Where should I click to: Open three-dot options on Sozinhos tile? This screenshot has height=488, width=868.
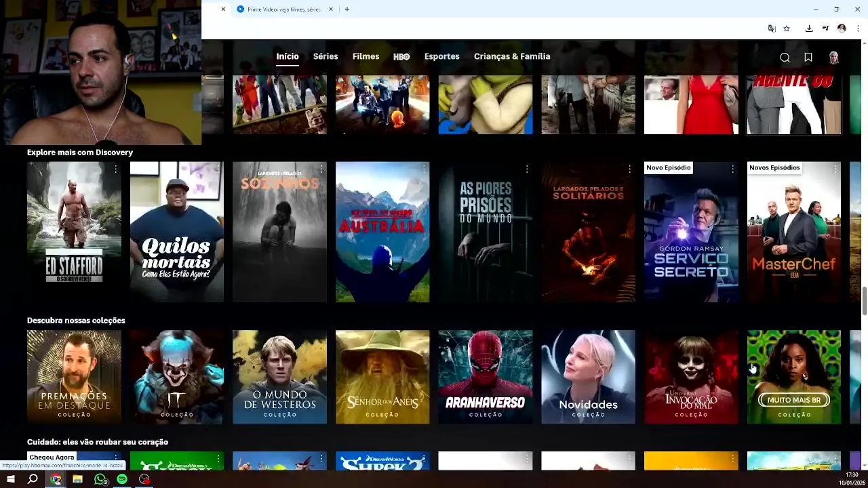coord(321,169)
